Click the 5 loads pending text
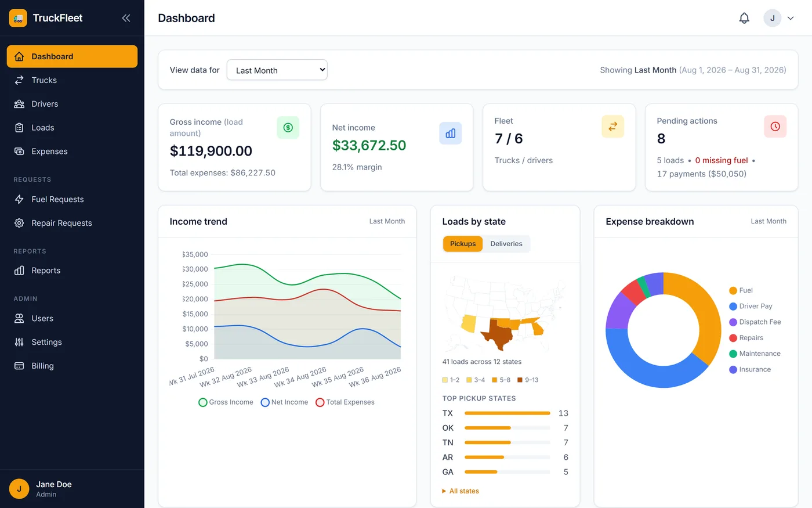 (670, 160)
